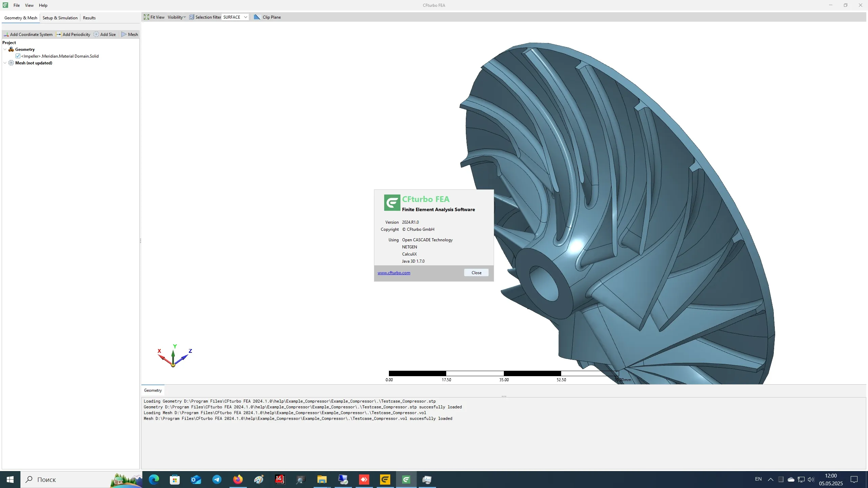Select Impeller.Meridian.Material Domain.Solid tree item
The image size is (868, 488).
(60, 56)
